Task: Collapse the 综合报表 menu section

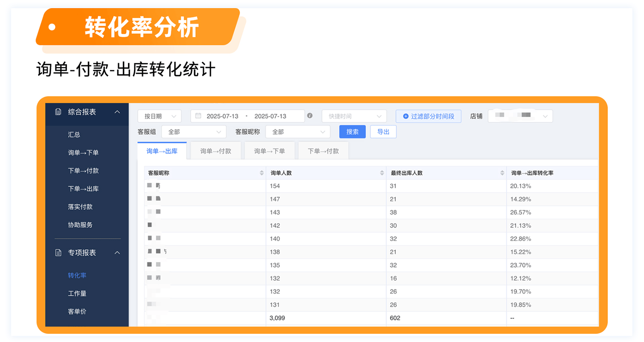Action: coord(117,112)
